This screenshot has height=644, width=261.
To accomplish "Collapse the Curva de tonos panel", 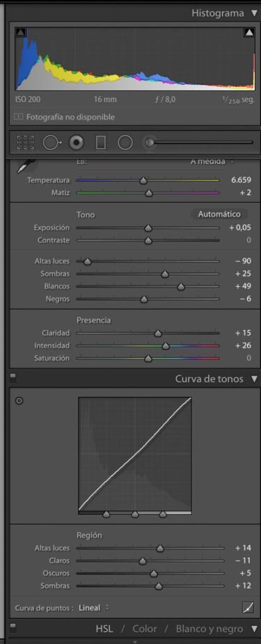I will pyautogui.click(x=254, y=379).
